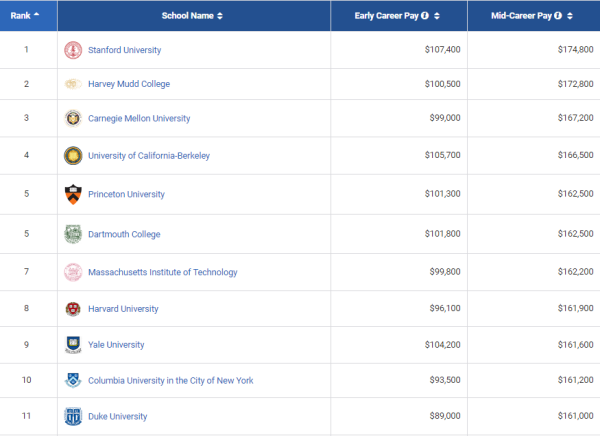Click the Dartmouth College green crest

click(73, 234)
